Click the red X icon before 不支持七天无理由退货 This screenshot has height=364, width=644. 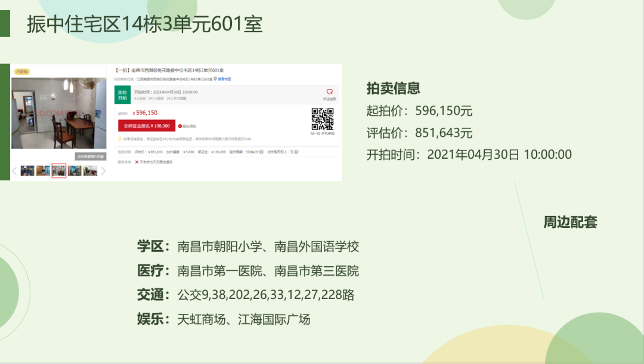coord(137,162)
